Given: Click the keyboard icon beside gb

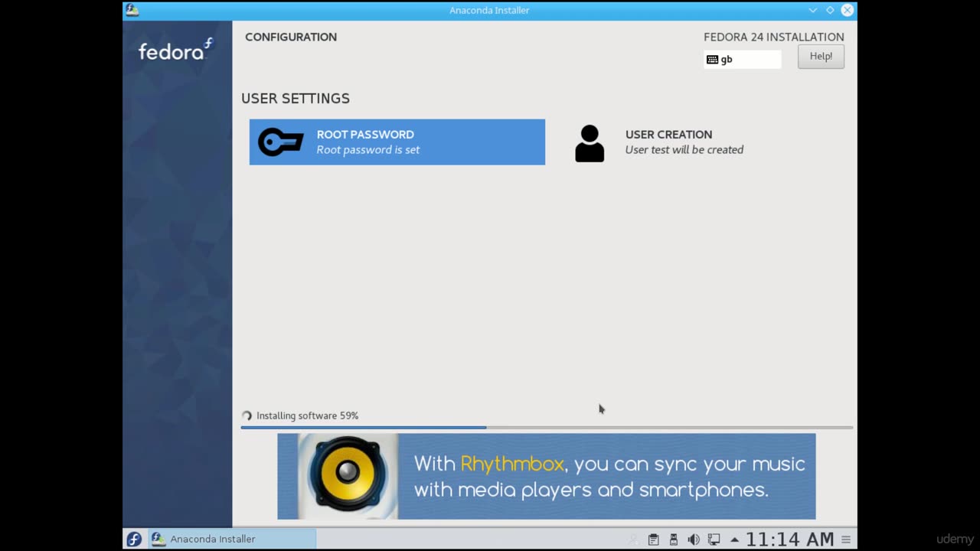Looking at the screenshot, I should pos(712,60).
